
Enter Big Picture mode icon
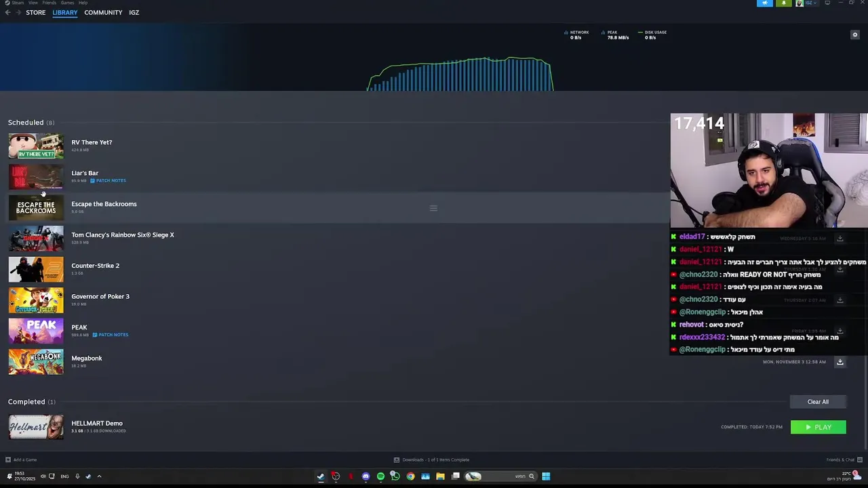tap(827, 3)
